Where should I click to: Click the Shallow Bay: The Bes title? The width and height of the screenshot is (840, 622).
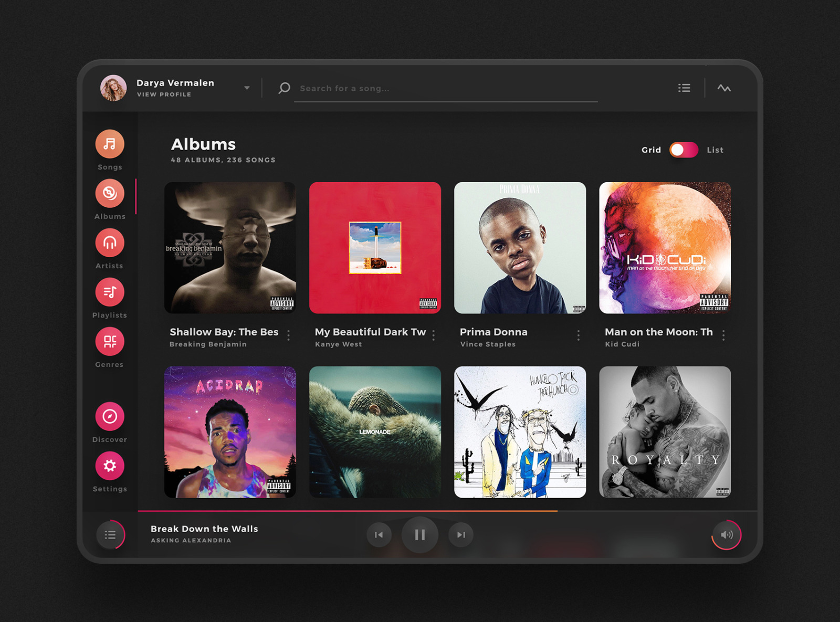tap(224, 332)
